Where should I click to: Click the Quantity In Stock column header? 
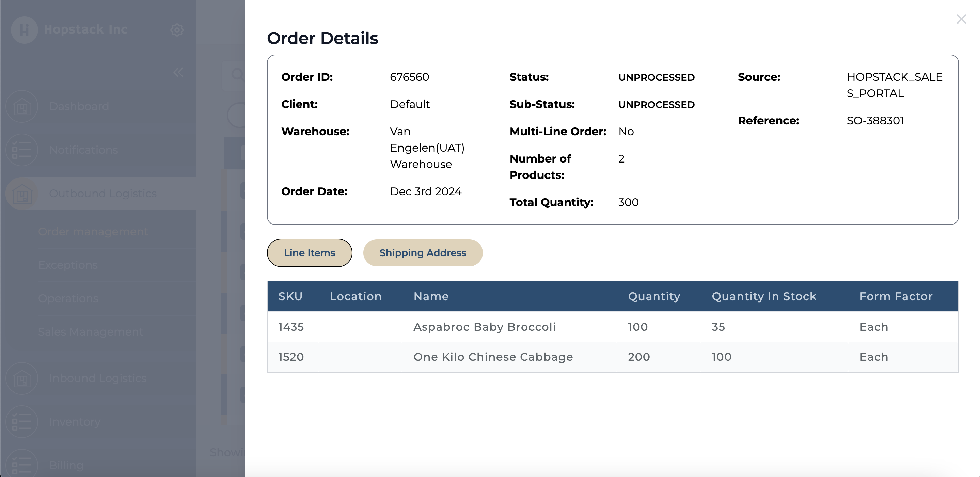[x=764, y=296]
